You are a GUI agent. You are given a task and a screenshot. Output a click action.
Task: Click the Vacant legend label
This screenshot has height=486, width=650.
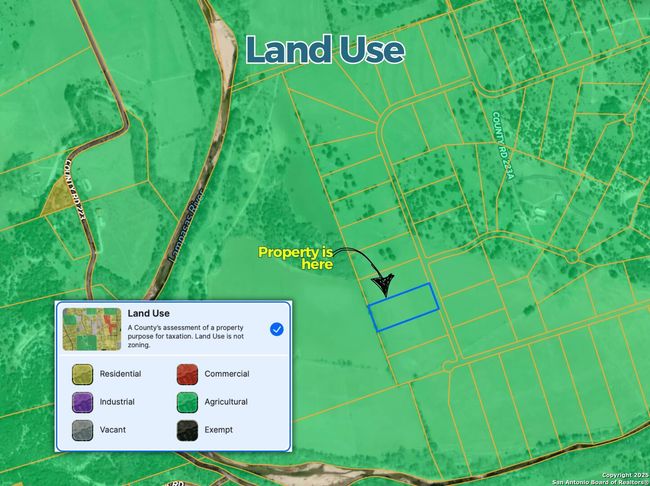click(114, 430)
